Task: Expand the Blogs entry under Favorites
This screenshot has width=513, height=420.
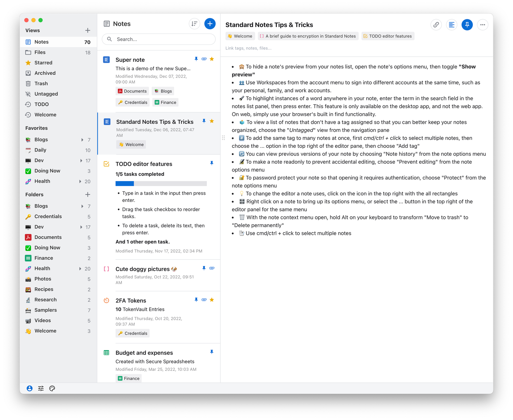Action: (82, 139)
